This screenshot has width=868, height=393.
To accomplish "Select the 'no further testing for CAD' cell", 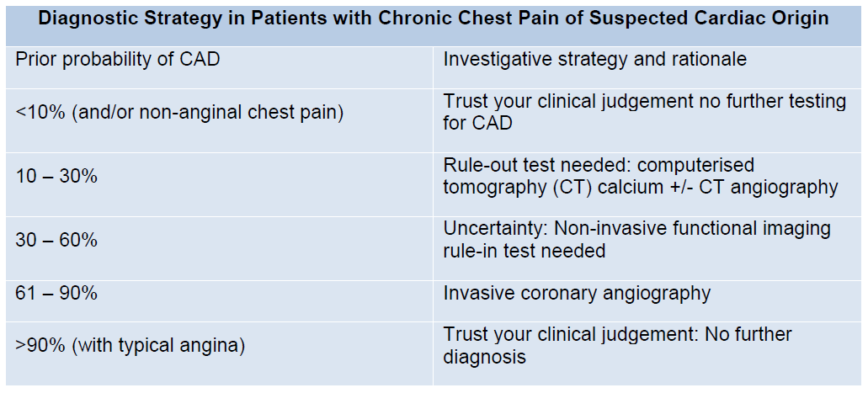I will pyautogui.click(x=647, y=120).
